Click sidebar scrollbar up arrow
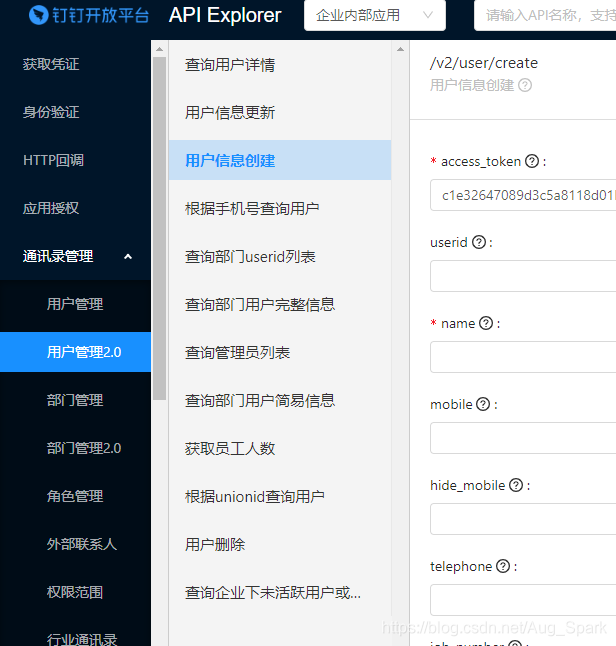The image size is (616, 646). click(159, 49)
